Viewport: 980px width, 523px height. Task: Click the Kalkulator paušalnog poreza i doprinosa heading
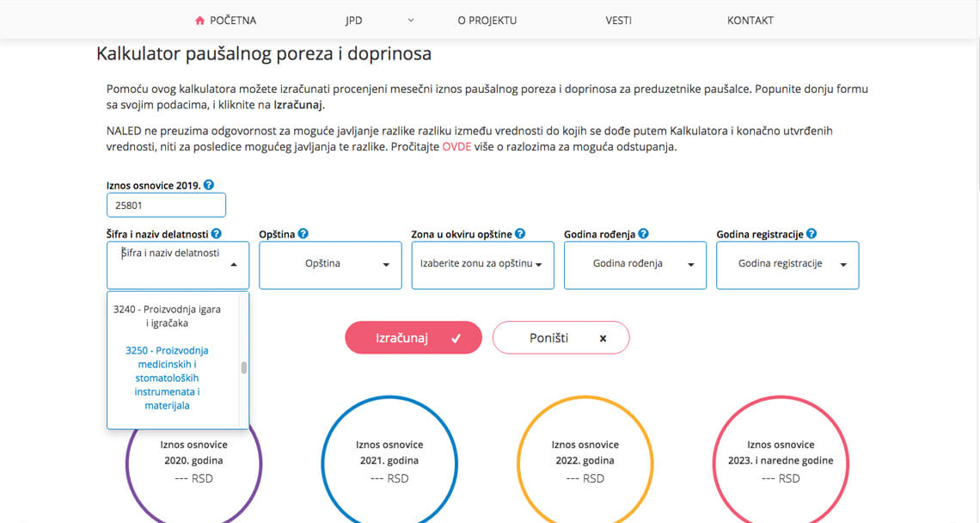pyautogui.click(x=264, y=54)
